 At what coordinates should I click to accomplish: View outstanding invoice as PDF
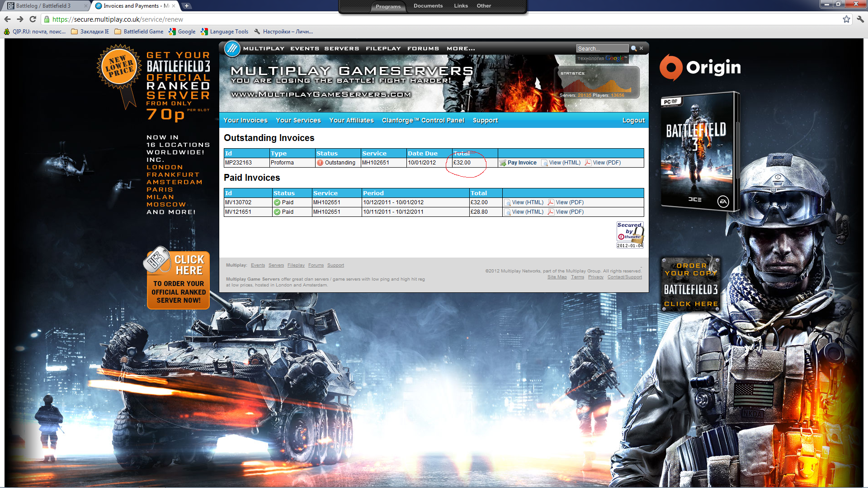click(607, 163)
